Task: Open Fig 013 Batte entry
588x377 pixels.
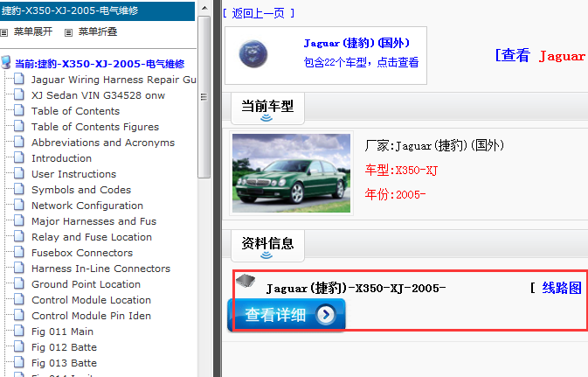Action: click(64, 364)
